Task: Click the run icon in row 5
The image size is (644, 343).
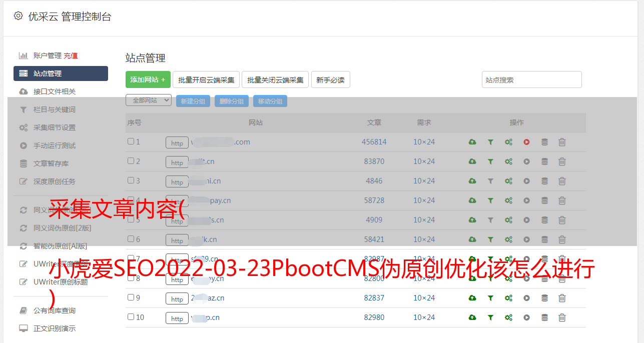Action: pos(526,220)
